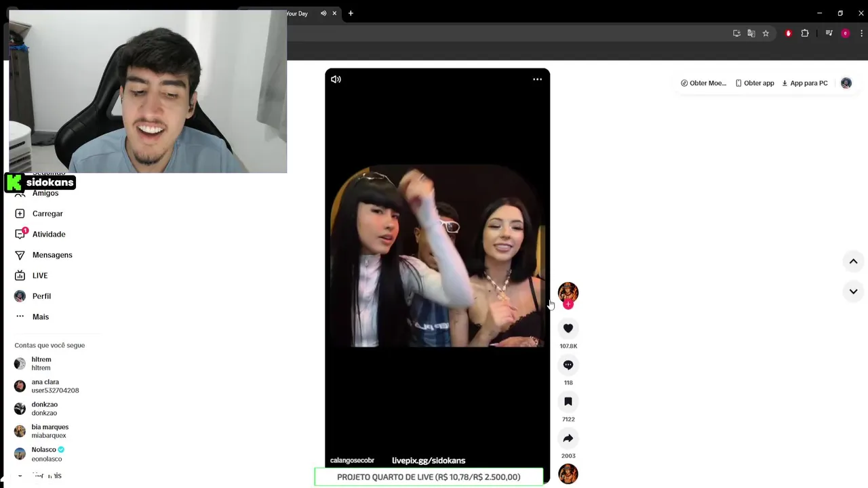Open followed account bia marques
Screen dimensions: 868x488
pos(50,431)
